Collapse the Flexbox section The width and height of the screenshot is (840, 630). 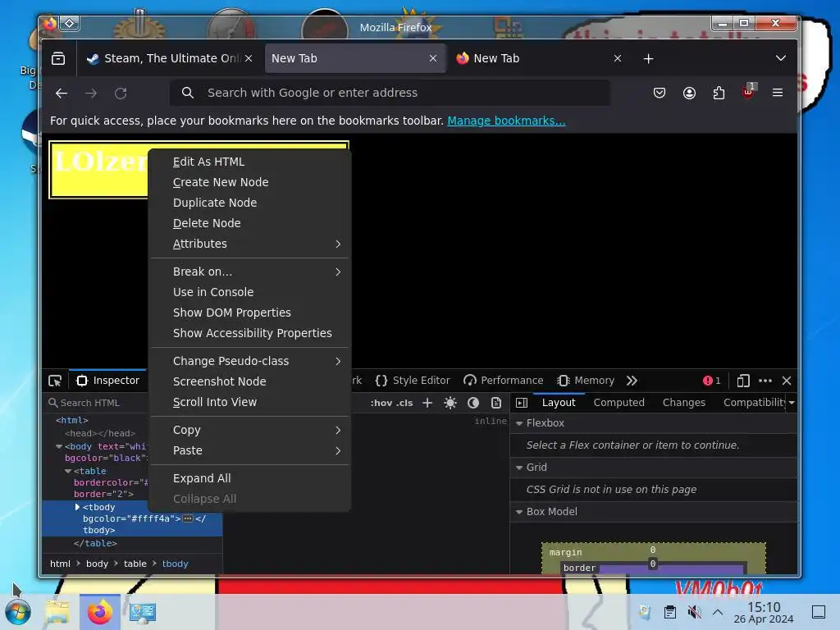[519, 423]
